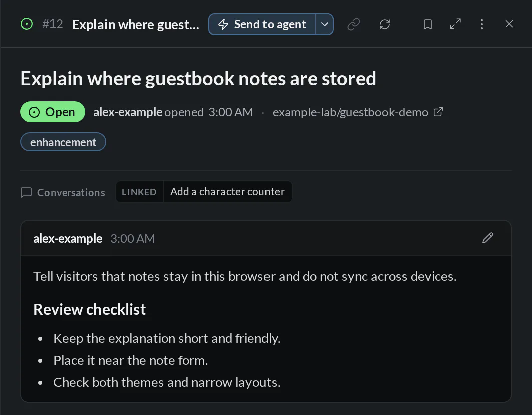Expand the issue panel to full view
The width and height of the screenshot is (532, 415).
(455, 24)
